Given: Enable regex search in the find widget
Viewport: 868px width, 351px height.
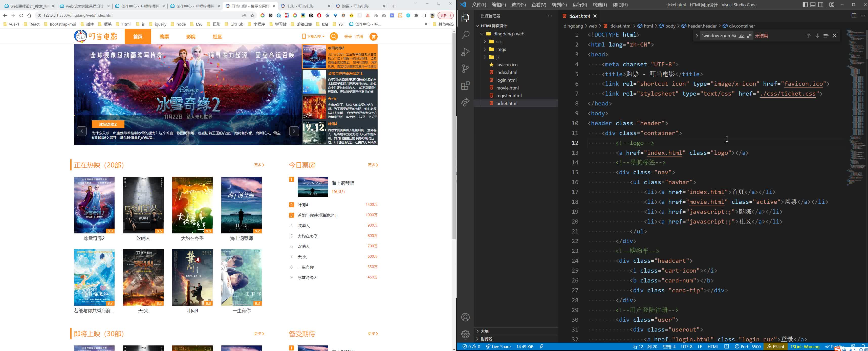Looking at the screenshot, I should point(749,35).
